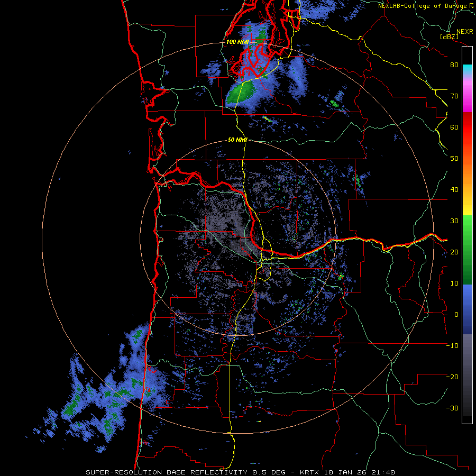Click the -30 value on dBZ scale

pyautogui.click(x=452, y=408)
